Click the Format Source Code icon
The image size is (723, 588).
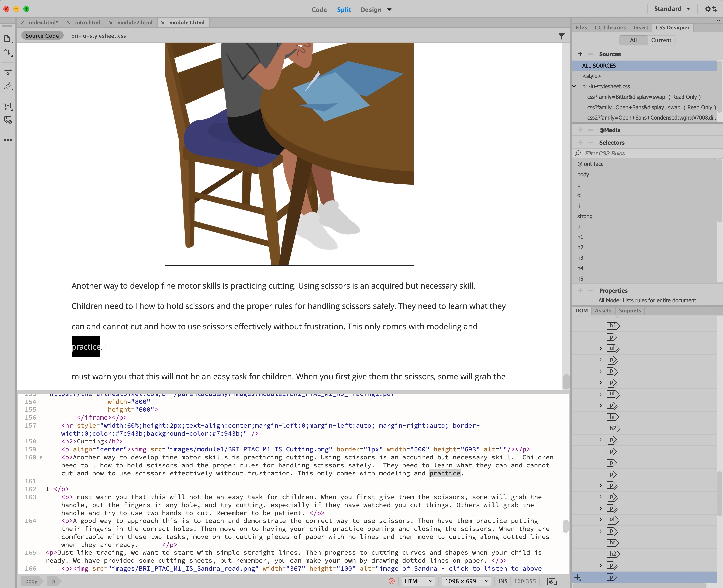click(x=8, y=86)
